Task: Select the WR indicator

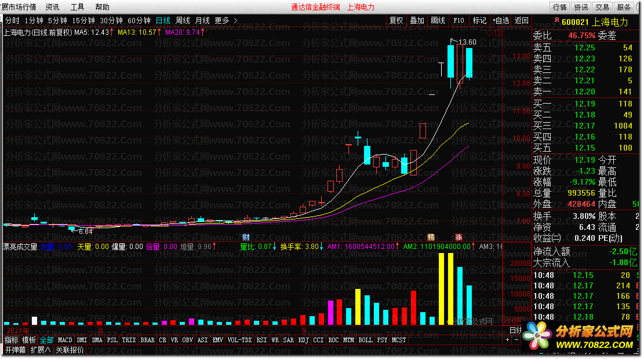Action: coord(275,340)
